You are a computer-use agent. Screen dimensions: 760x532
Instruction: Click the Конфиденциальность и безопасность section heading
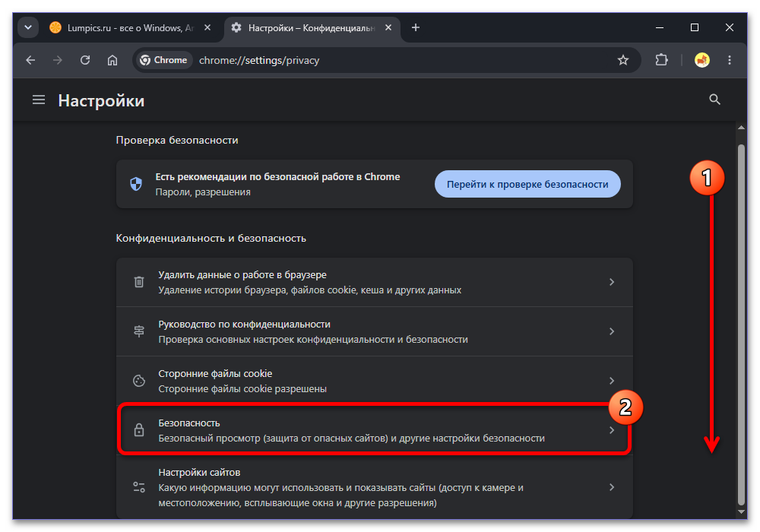(211, 239)
